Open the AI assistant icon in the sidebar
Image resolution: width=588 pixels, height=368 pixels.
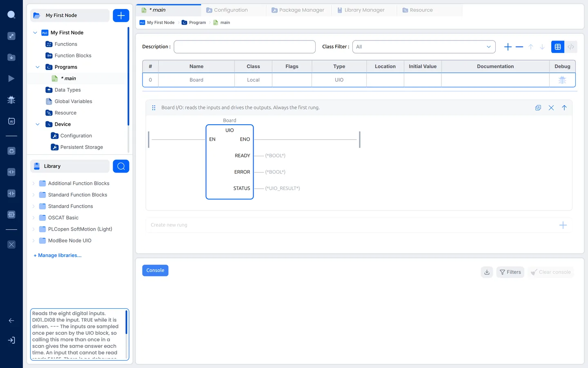click(x=11, y=121)
